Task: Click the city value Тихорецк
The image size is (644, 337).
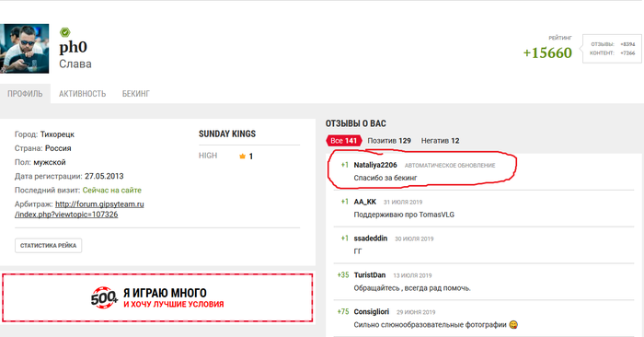Action: pos(57,134)
